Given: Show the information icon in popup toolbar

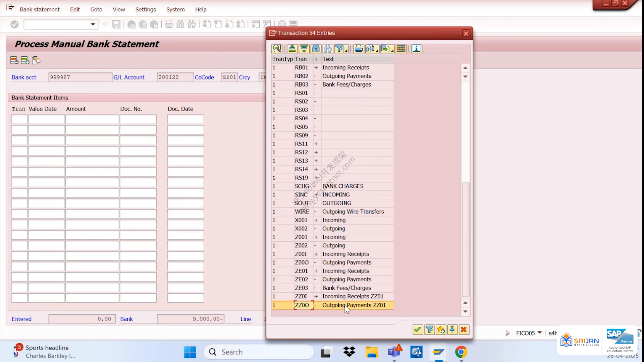Looking at the screenshot, I should click(417, 49).
